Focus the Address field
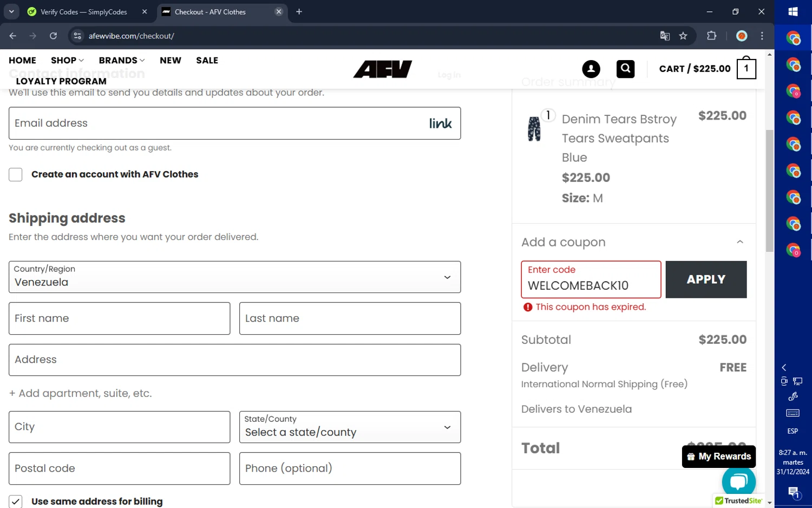Viewport: 812px width, 508px height. click(234, 360)
